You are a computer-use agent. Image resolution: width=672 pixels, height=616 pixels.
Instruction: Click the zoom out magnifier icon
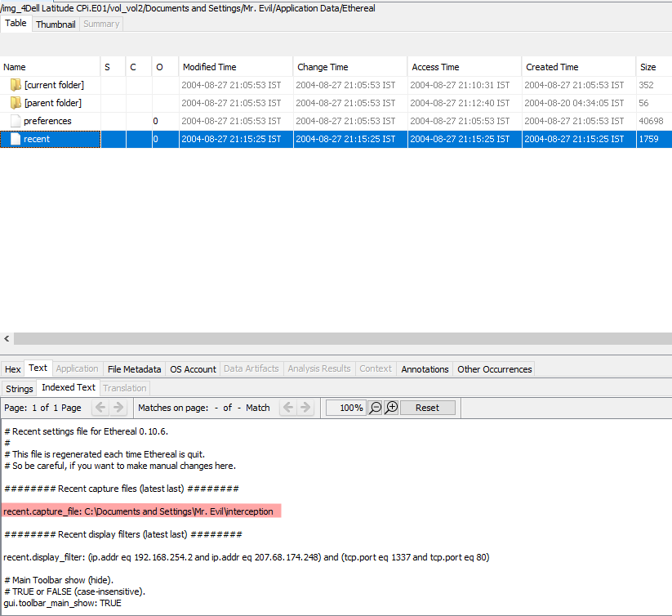tap(376, 407)
